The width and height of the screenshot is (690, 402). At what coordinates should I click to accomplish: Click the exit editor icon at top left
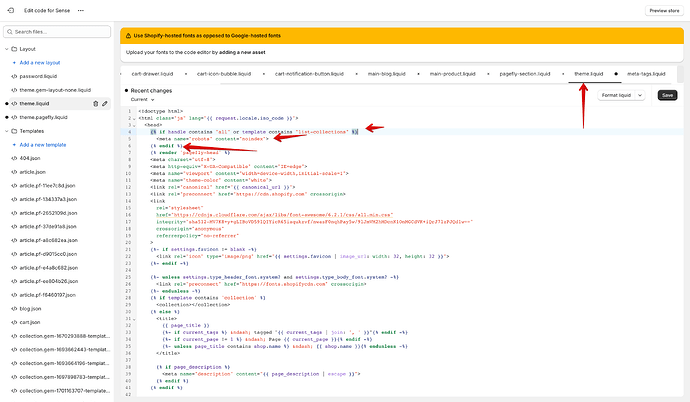pyautogui.click(x=11, y=9)
